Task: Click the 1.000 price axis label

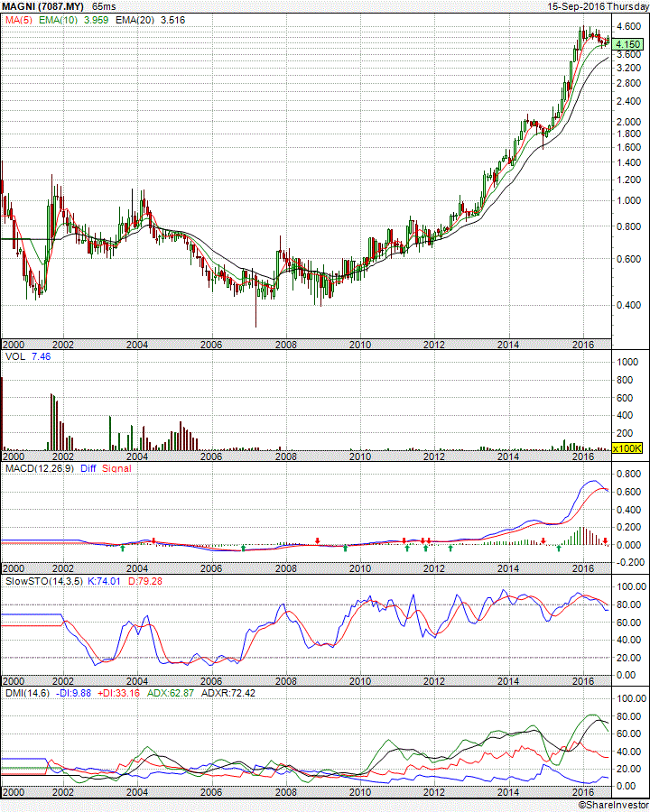Action: (x=628, y=200)
